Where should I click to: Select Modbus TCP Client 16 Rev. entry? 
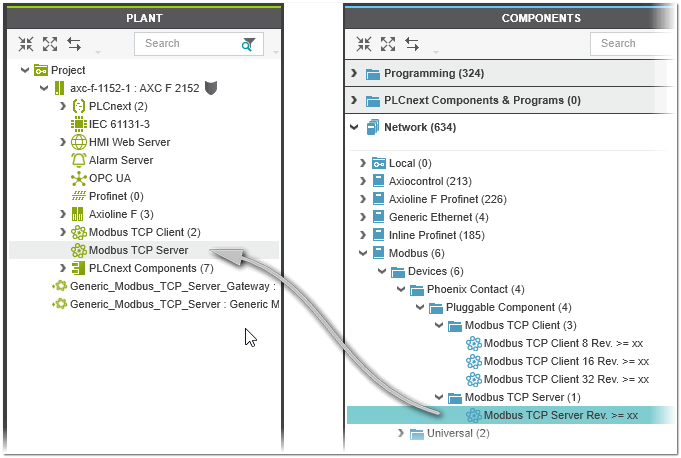coord(566,361)
